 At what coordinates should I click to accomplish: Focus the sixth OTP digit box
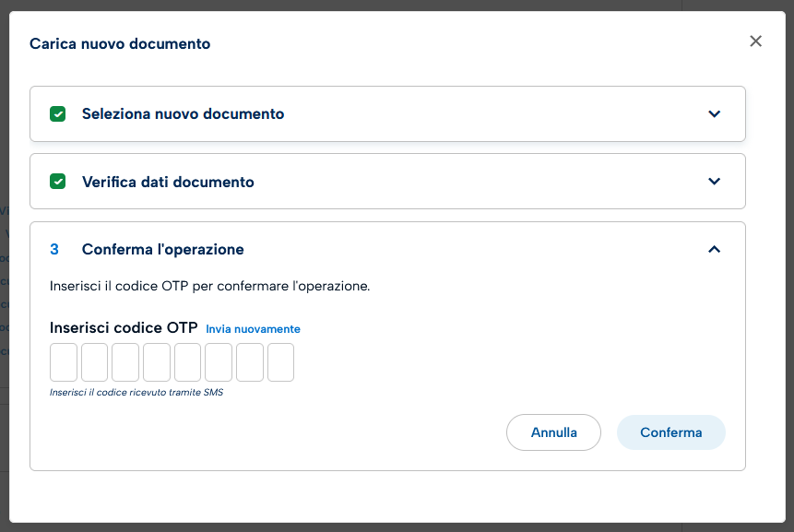219,362
